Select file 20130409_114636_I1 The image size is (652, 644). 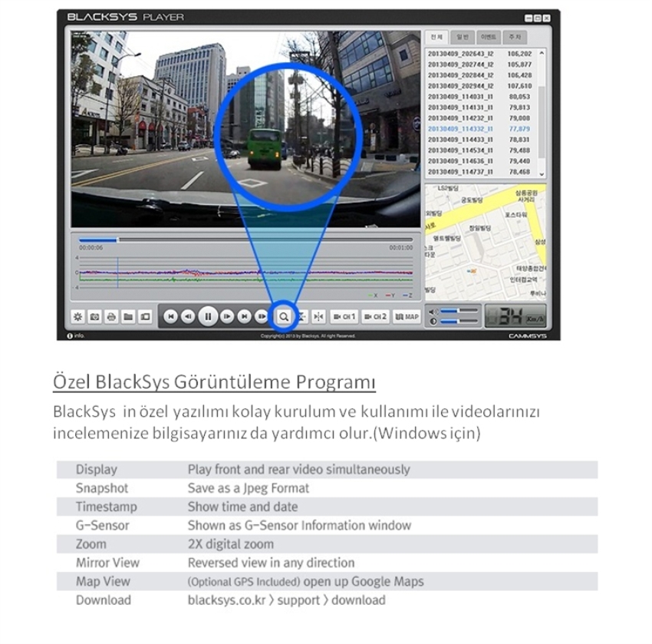pyautogui.click(x=481, y=161)
